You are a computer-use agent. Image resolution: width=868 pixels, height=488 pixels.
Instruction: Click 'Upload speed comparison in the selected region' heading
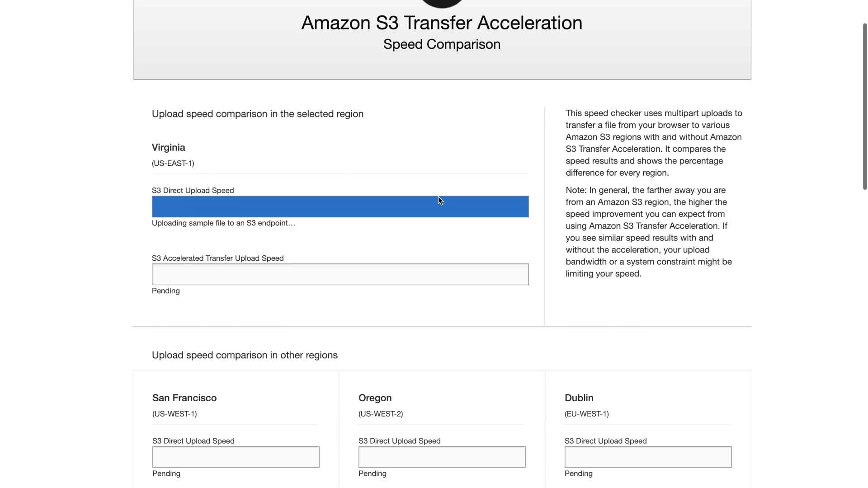point(257,114)
